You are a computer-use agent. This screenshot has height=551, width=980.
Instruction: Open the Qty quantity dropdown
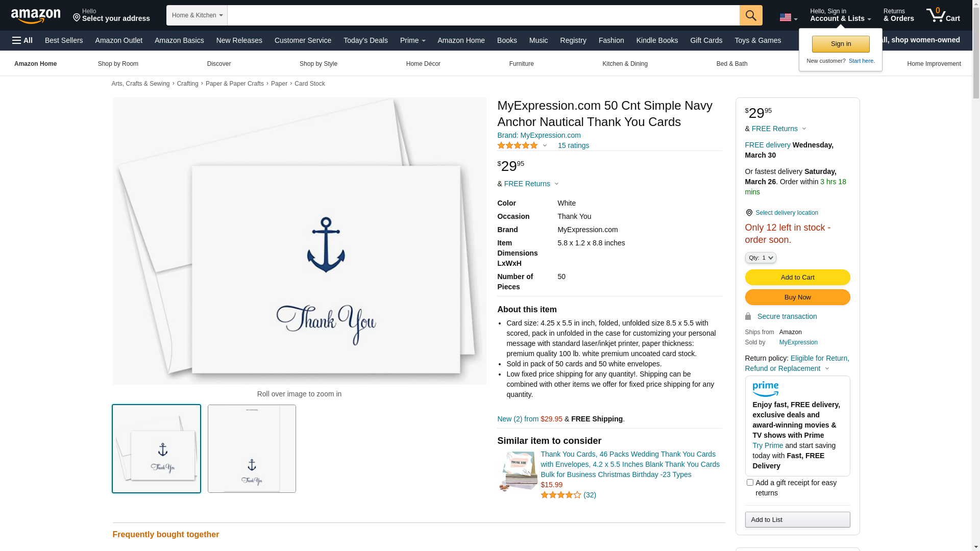click(760, 258)
